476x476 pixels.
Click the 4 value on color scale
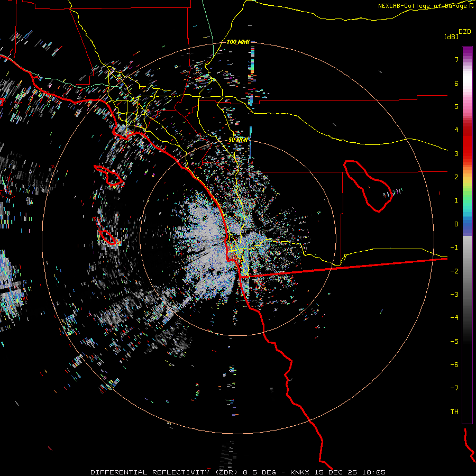click(x=456, y=130)
